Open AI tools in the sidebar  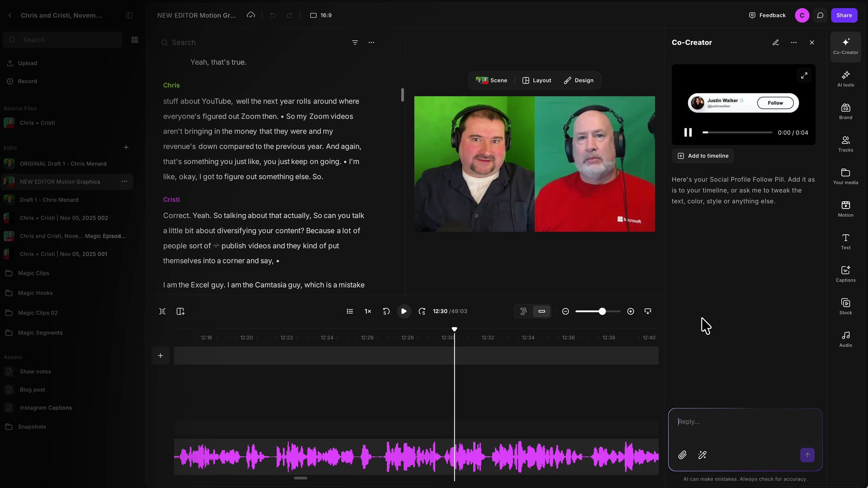pos(845,79)
